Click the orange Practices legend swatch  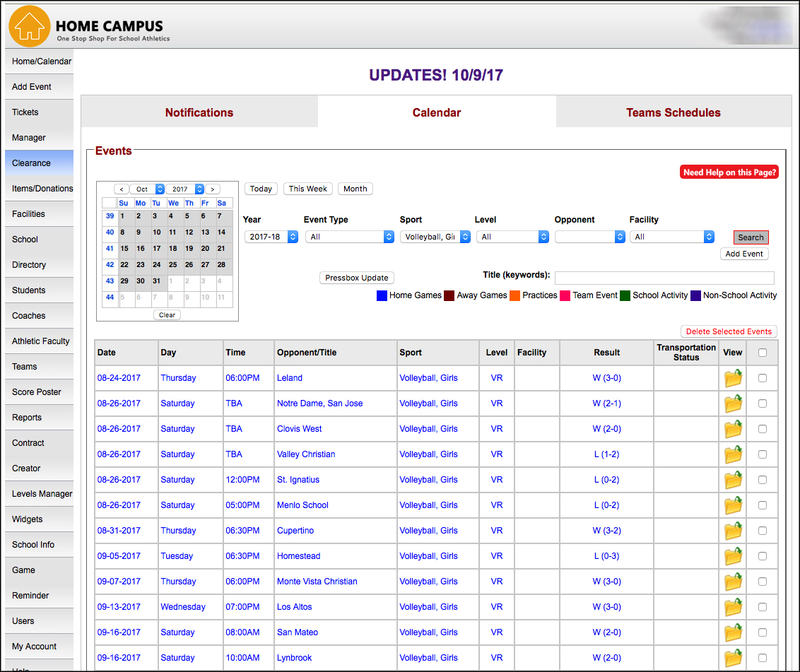click(514, 296)
